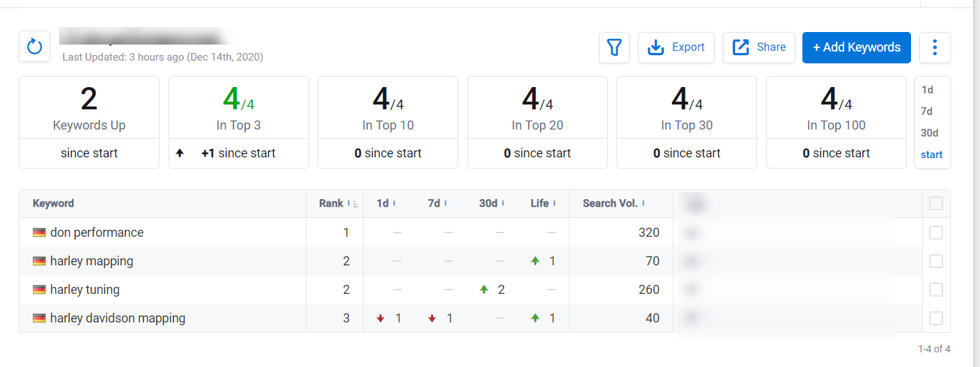980x367 pixels.
Task: Open the three-dot more options menu
Action: [935, 47]
